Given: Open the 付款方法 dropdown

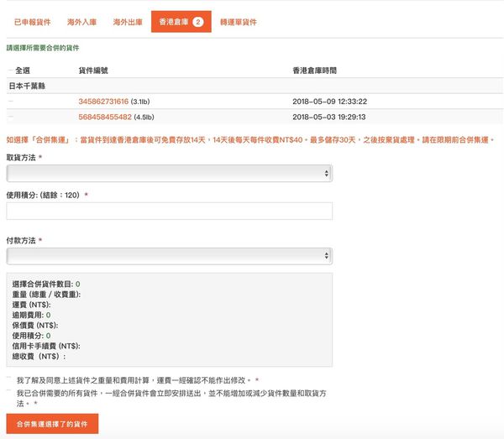Looking at the screenshot, I should click(x=169, y=256).
